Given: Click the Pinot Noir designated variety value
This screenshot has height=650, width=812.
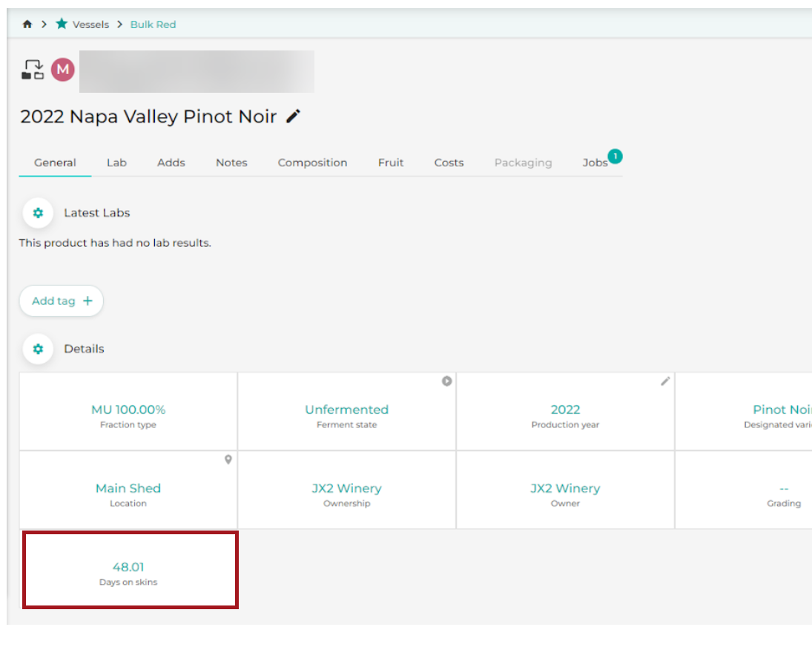Looking at the screenshot, I should pyautogui.click(x=782, y=410).
